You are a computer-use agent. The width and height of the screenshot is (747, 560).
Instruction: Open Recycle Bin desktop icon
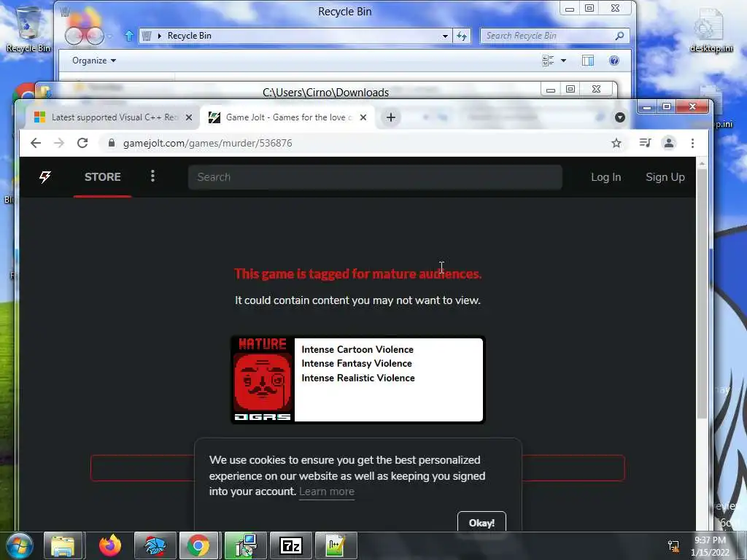coord(28,28)
